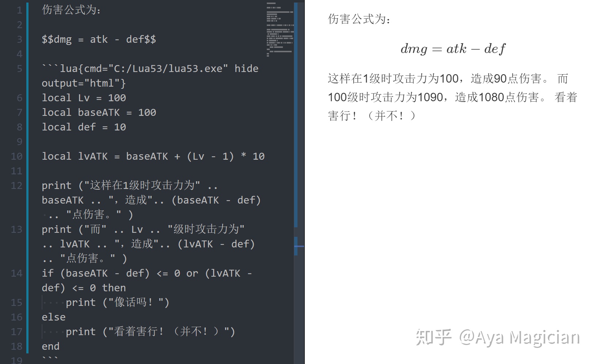Image resolution: width=595 pixels, height=364 pixels.
Task: Click the print ("像话吗！") line
Action: [x=117, y=303]
